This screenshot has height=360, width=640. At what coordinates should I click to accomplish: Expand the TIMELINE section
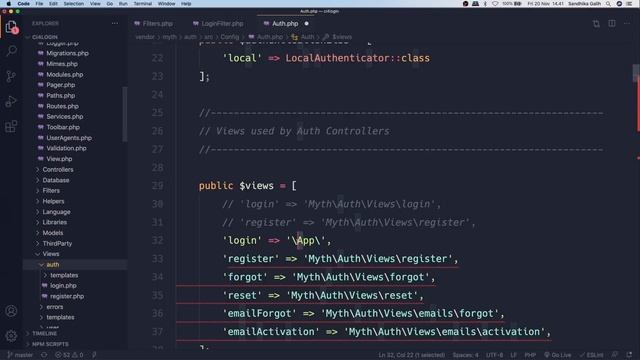(44, 333)
